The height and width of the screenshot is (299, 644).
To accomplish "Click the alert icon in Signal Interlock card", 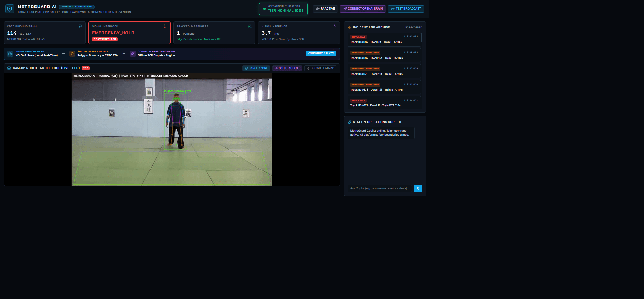I will click(x=165, y=26).
